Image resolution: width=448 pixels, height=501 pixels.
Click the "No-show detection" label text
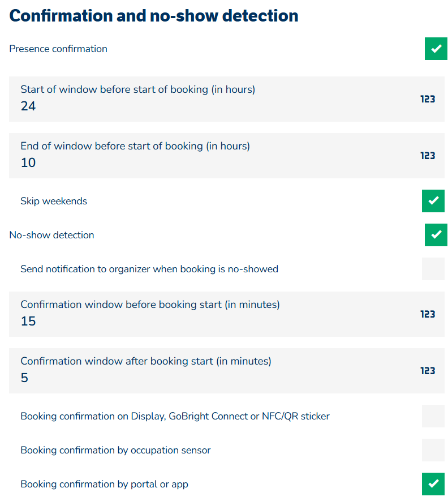point(51,235)
